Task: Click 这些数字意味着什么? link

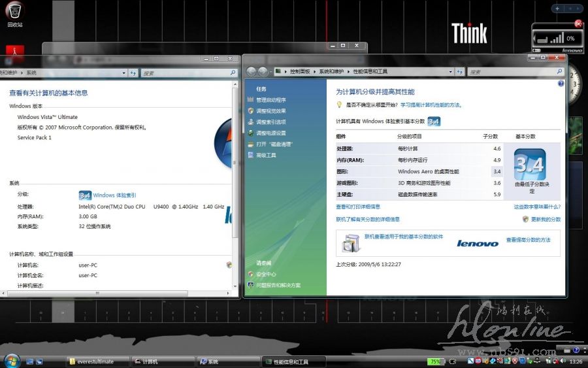Action: point(538,207)
